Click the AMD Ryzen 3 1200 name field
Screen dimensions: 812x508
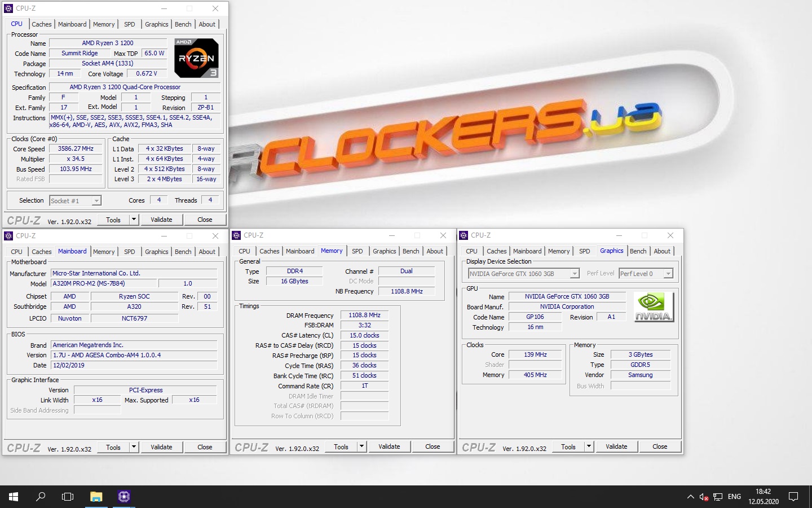click(108, 43)
